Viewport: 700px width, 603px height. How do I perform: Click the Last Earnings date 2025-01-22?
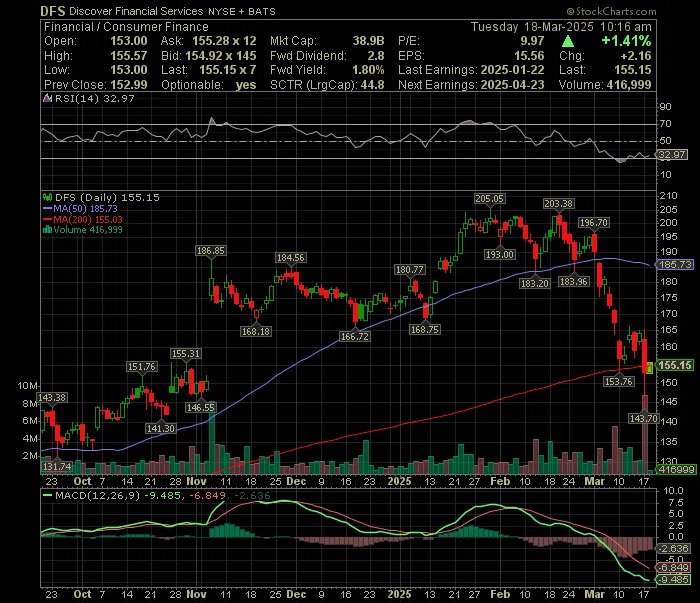[512, 70]
